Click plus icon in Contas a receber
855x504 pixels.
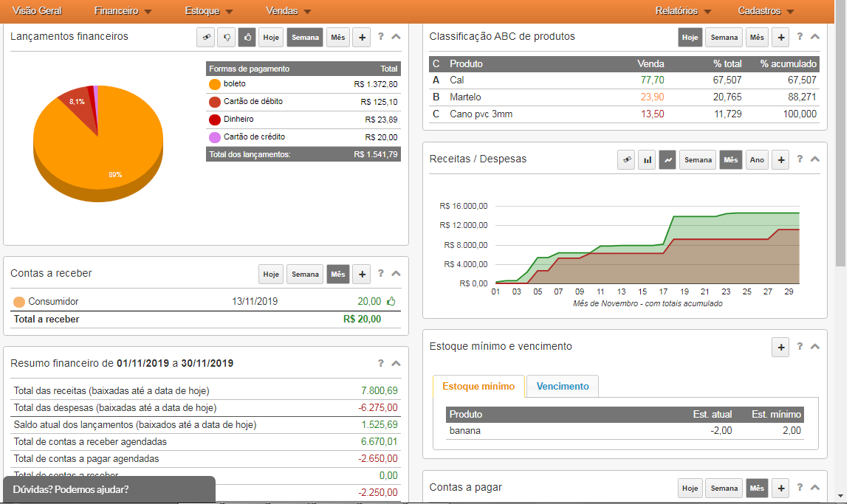pyautogui.click(x=361, y=274)
